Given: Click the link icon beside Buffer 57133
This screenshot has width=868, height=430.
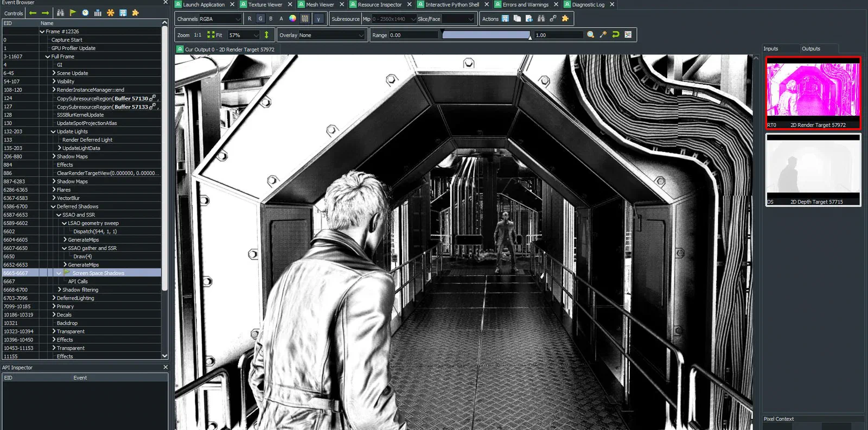Looking at the screenshot, I should [x=152, y=106].
